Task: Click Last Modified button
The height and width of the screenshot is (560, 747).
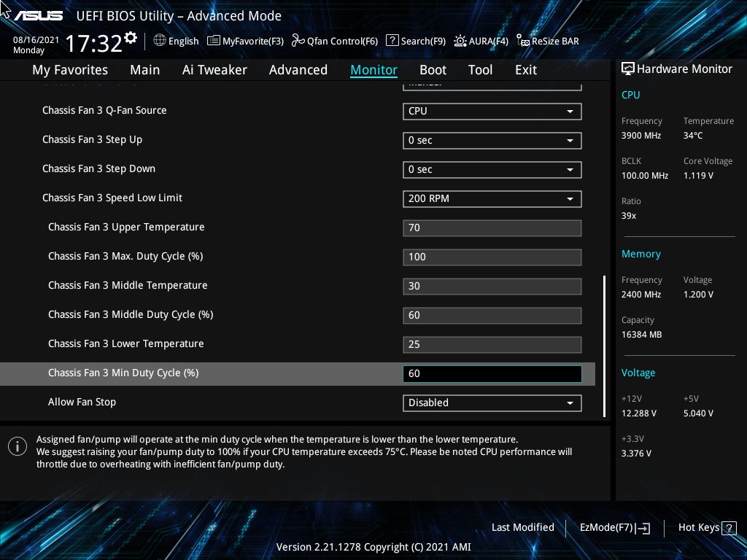Action: point(522,528)
